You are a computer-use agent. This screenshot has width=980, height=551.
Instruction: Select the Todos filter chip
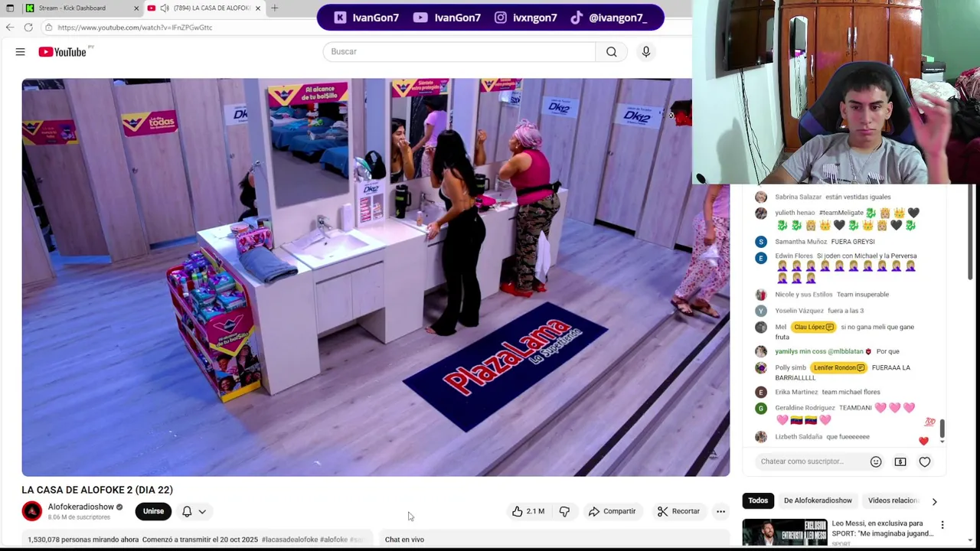(x=758, y=500)
